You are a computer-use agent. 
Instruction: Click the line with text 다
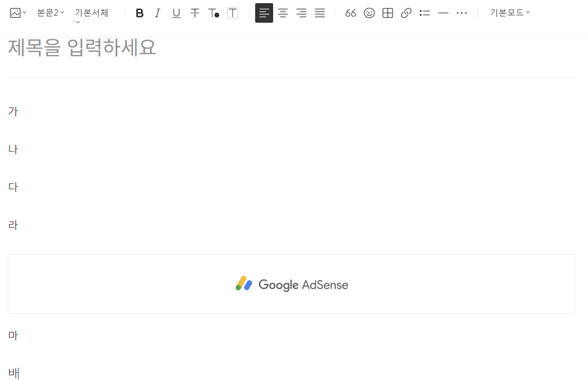click(292, 187)
